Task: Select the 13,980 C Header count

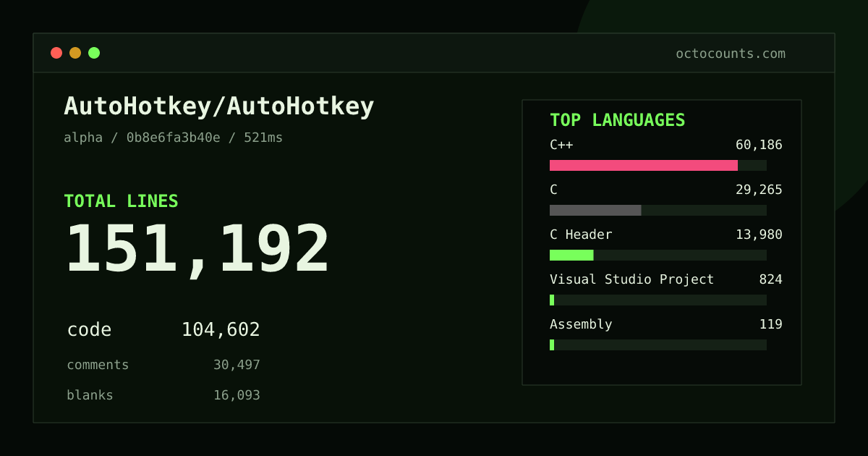Action: (x=759, y=235)
